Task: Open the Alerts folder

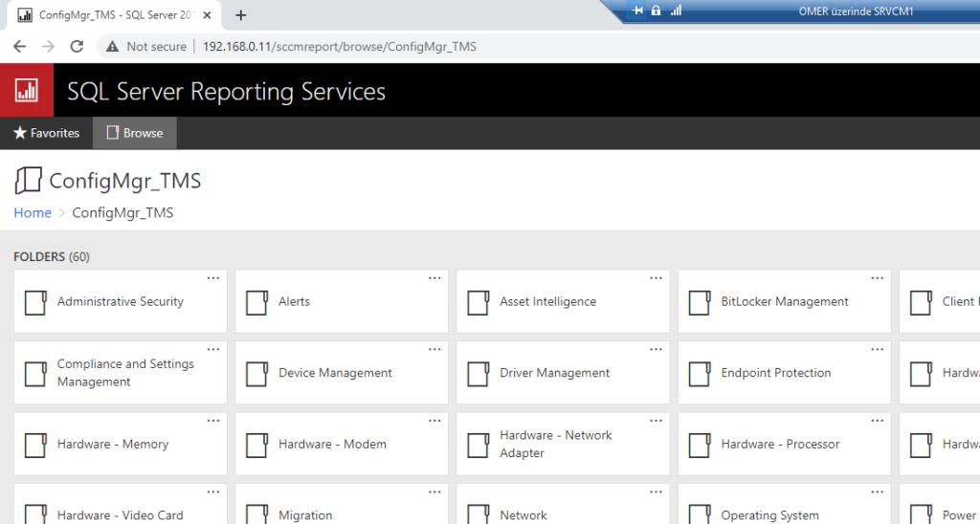Action: (342, 301)
